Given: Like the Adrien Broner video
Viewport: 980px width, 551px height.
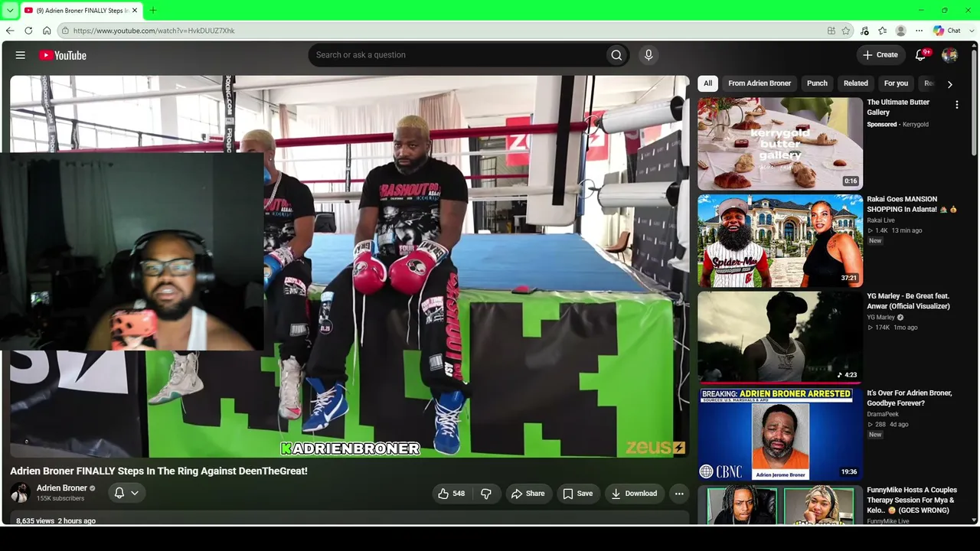Looking at the screenshot, I should point(451,494).
